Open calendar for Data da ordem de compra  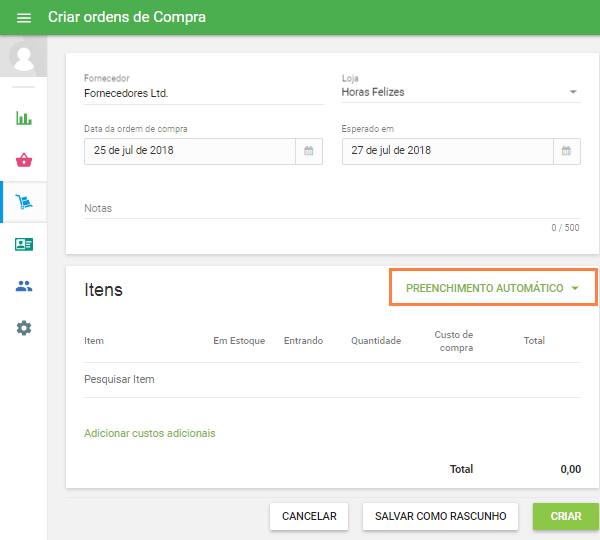pyautogui.click(x=309, y=151)
